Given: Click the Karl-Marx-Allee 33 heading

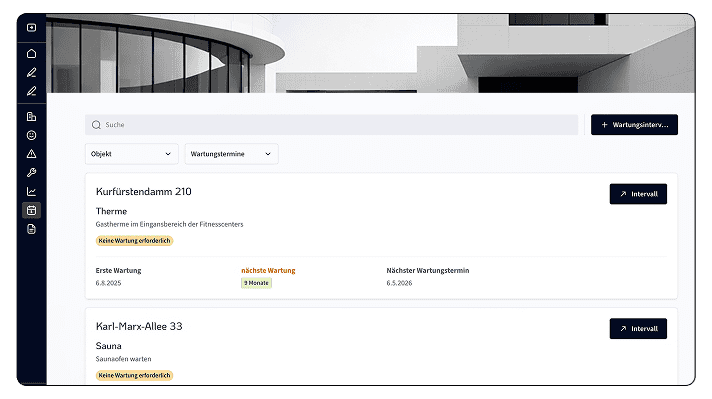Looking at the screenshot, I should (x=139, y=326).
